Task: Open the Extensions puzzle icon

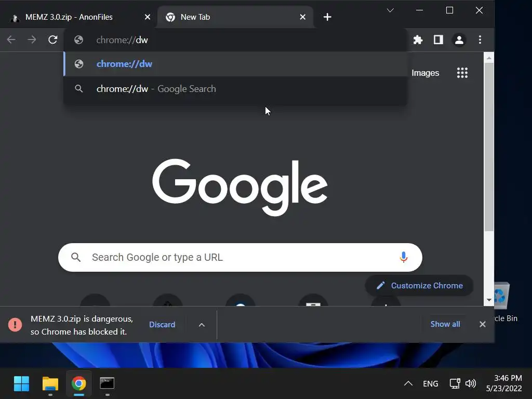Action: 418,39
